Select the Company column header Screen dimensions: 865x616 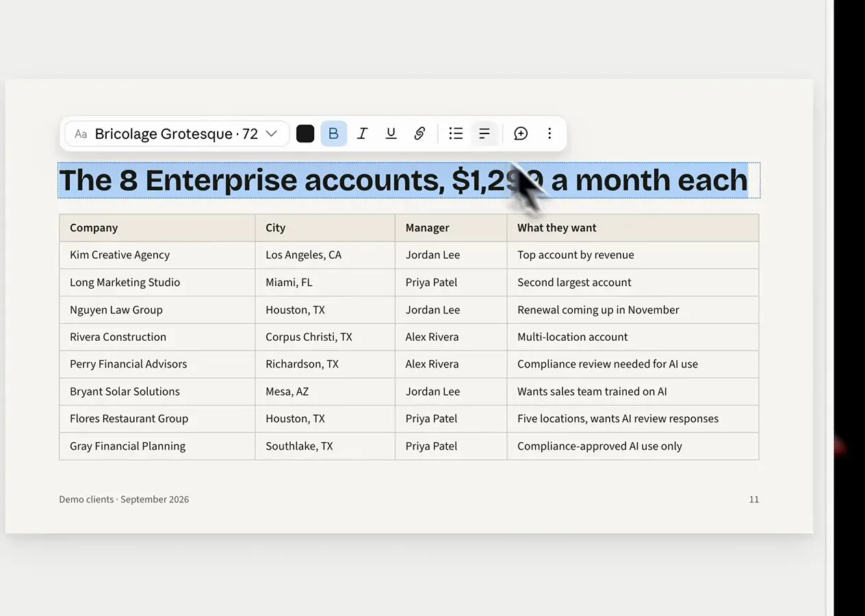coord(157,228)
